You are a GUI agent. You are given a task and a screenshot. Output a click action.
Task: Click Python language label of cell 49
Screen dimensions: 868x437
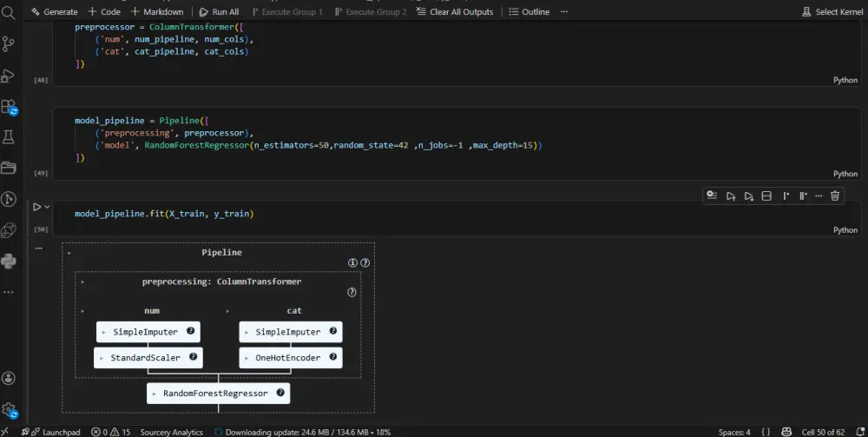point(845,174)
